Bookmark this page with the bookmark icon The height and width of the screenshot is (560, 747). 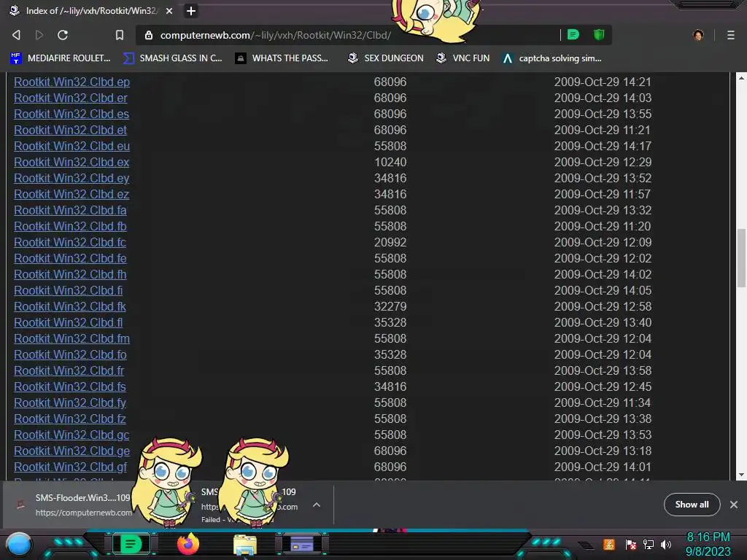[x=120, y=35]
